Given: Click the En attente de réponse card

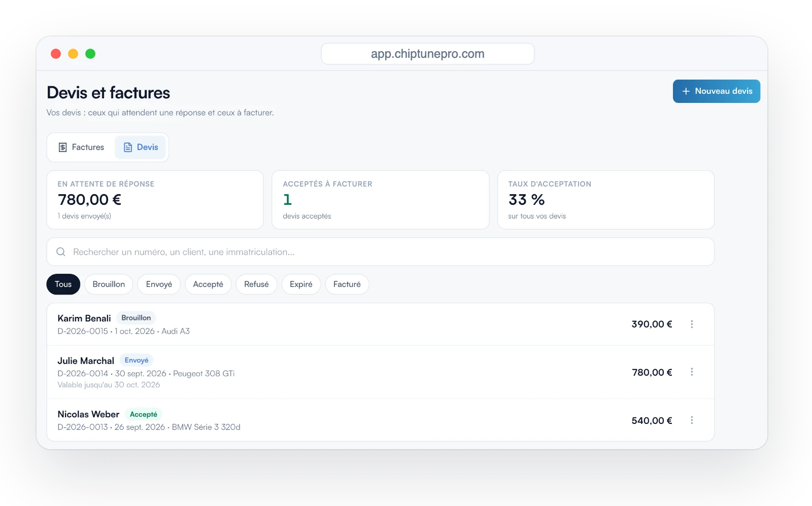Looking at the screenshot, I should (155, 200).
